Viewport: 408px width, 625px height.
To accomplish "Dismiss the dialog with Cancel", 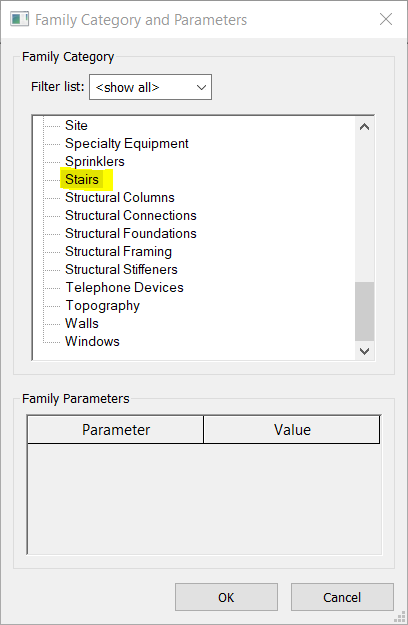I will pos(342,597).
